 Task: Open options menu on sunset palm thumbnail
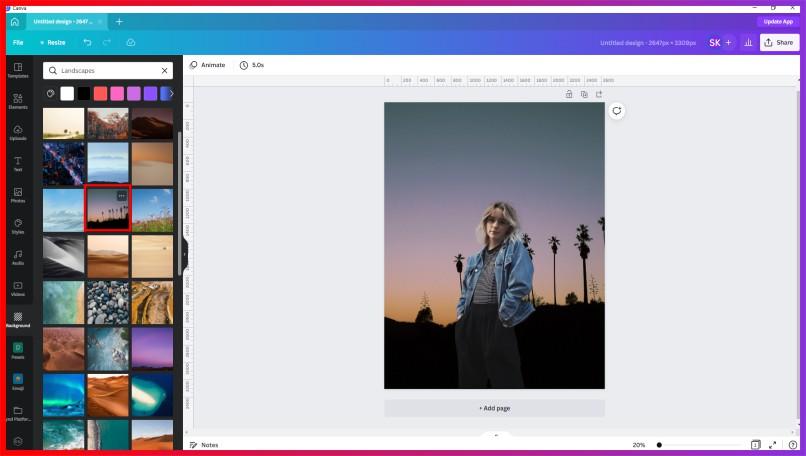coord(122,196)
